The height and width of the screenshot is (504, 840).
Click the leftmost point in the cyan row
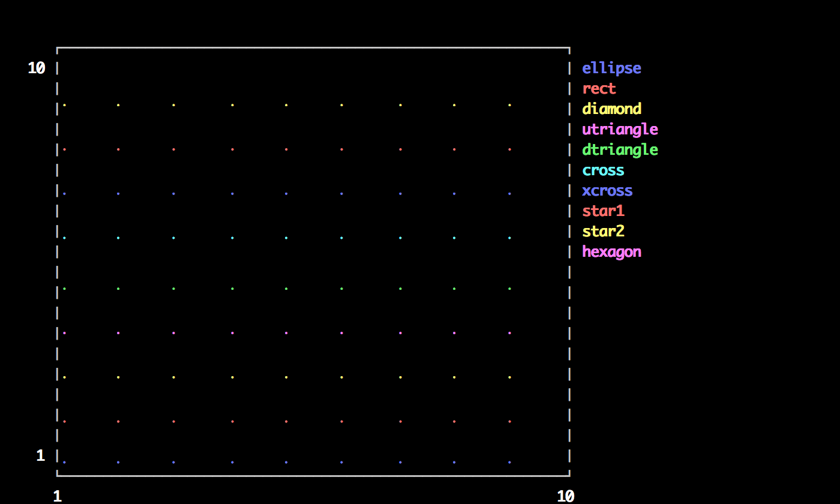pos(64,238)
